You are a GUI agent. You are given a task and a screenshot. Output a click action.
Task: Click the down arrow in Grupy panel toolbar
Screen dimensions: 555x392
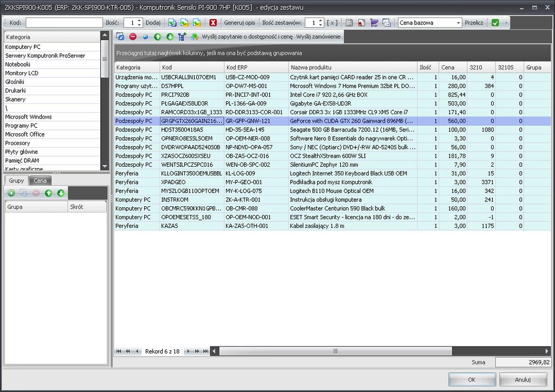61,193
